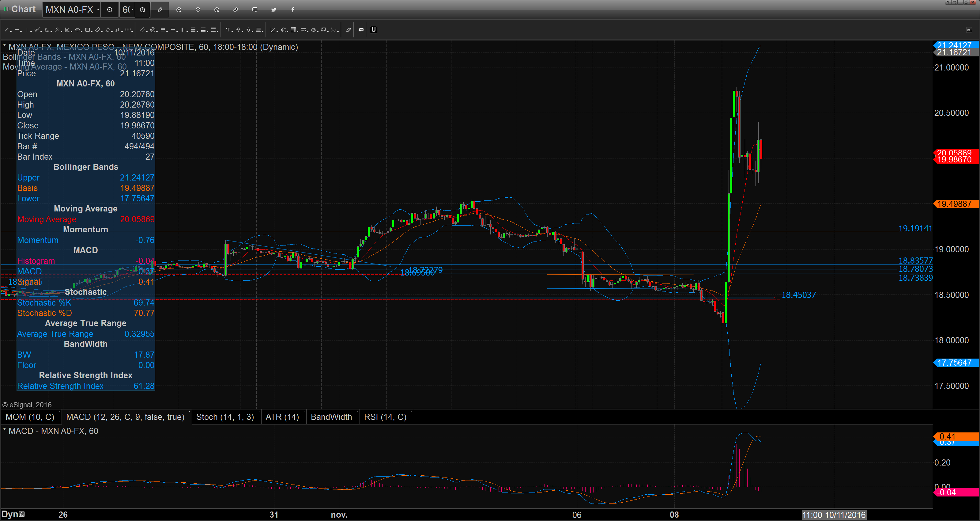Expand the Text tool dropdown arrow
The image size is (980, 521).
(x=232, y=32)
